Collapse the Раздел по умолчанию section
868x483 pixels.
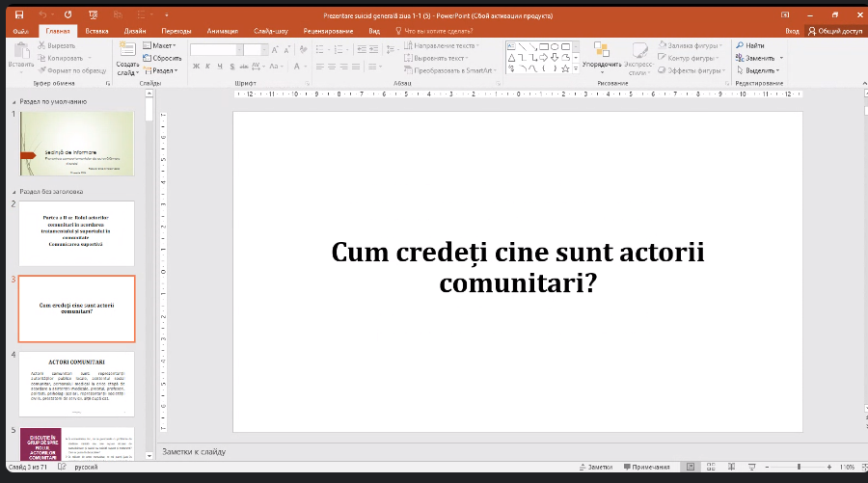(x=14, y=101)
